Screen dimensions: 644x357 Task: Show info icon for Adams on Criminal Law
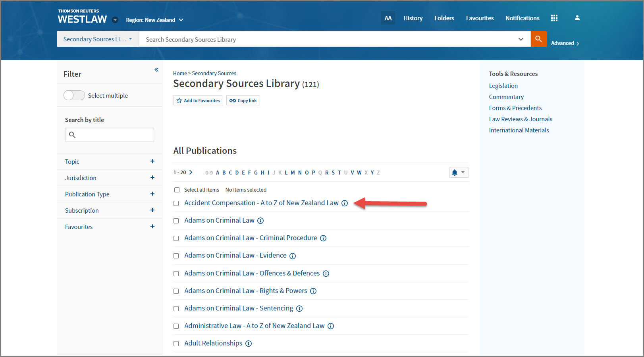tap(260, 221)
